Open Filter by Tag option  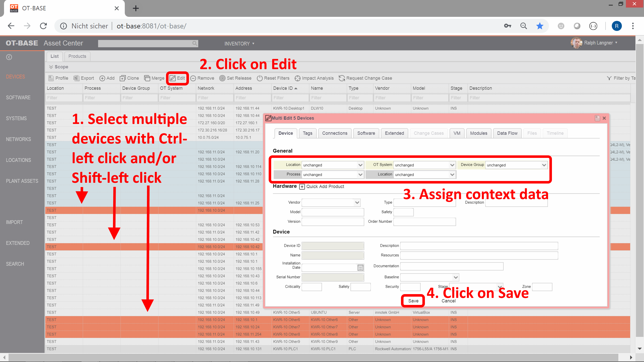[x=621, y=78]
